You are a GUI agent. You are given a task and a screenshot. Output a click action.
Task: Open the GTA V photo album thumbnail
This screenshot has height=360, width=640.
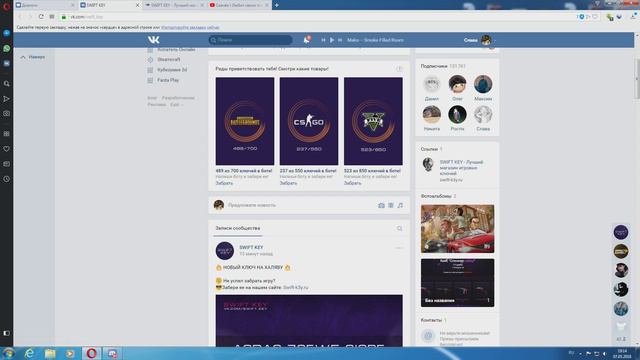tap(457, 229)
